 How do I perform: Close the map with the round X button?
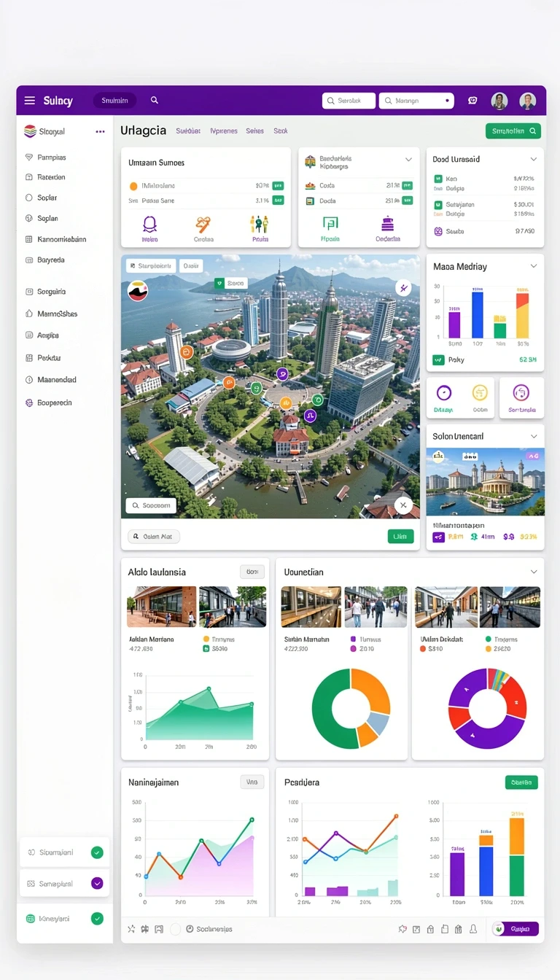403,505
